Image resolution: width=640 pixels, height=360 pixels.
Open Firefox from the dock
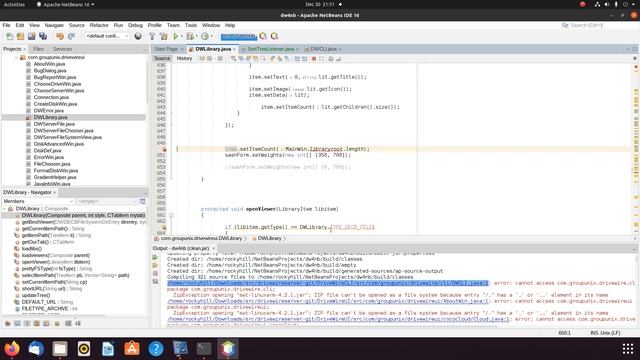pos(12,349)
